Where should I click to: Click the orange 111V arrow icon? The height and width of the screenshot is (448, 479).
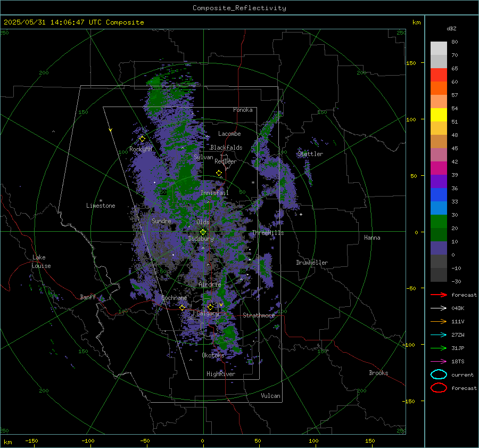point(439,321)
